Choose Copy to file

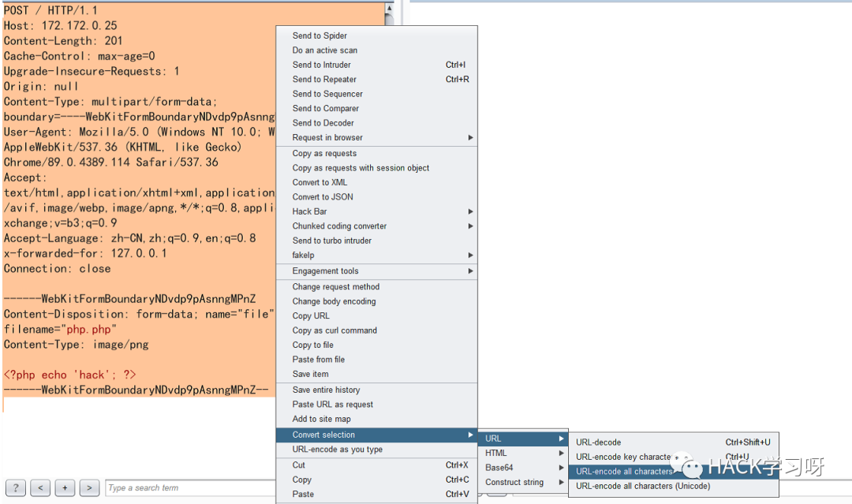[x=376, y=345]
